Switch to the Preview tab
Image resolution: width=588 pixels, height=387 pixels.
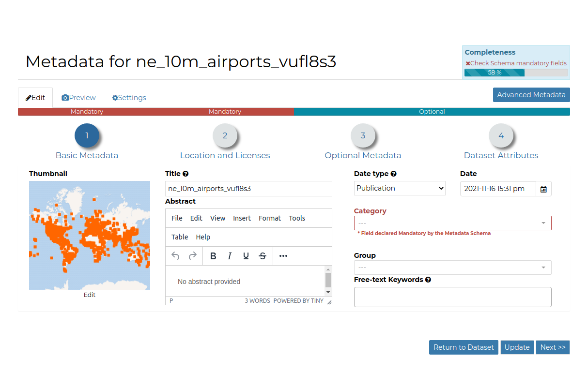click(78, 97)
